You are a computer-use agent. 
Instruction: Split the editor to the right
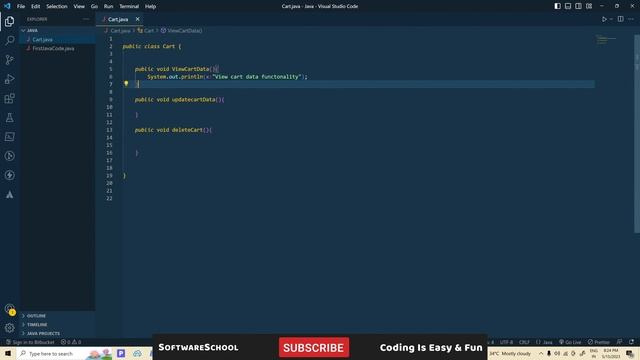coord(620,19)
